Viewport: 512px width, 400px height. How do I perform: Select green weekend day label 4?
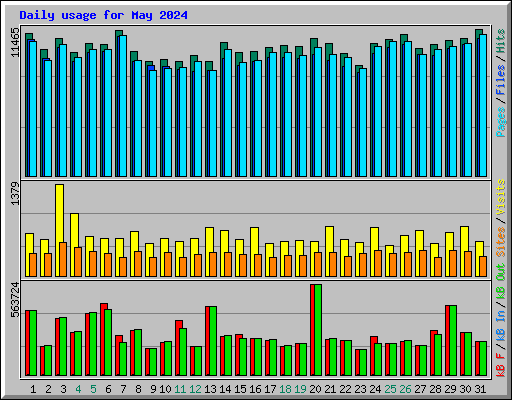coord(78,389)
